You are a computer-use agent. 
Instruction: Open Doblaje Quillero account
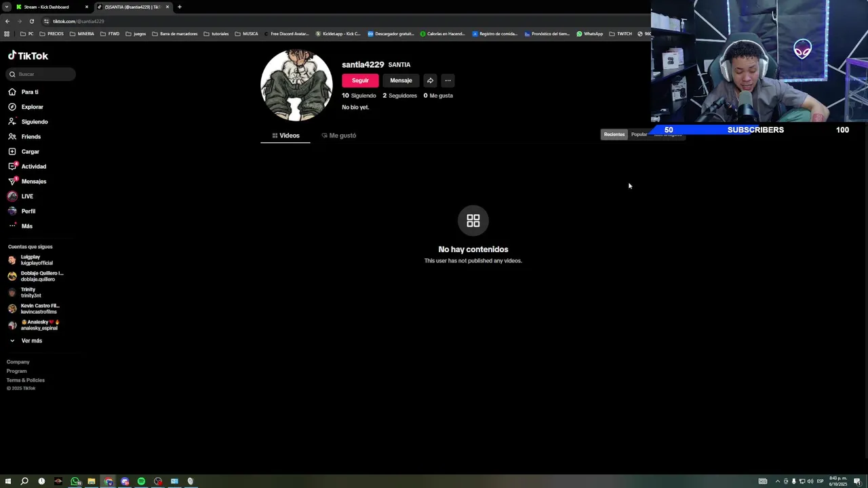pyautogui.click(x=35, y=276)
